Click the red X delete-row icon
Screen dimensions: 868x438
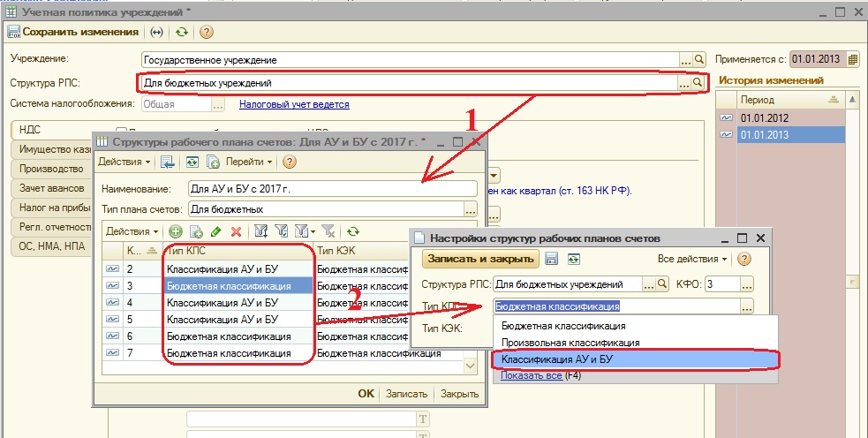tap(236, 231)
